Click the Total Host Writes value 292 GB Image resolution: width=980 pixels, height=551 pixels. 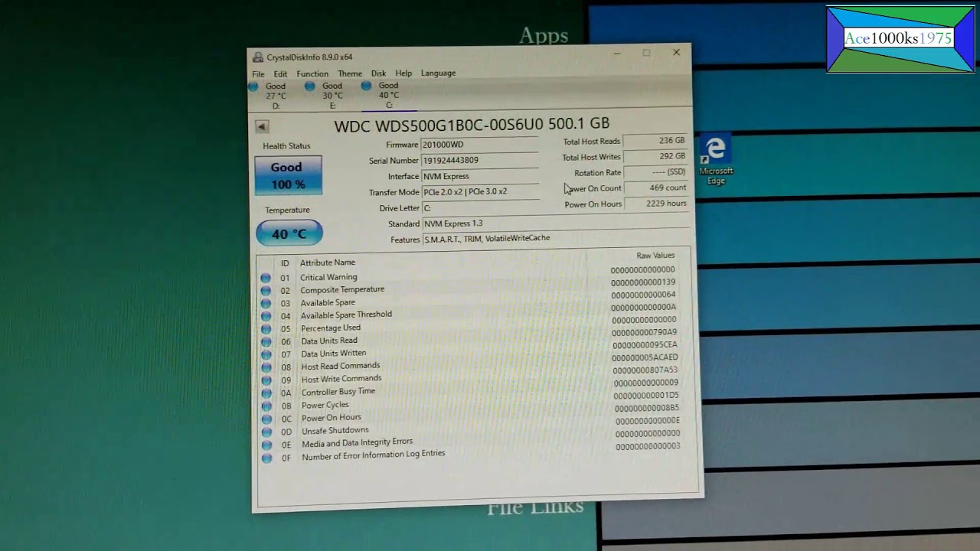656,156
